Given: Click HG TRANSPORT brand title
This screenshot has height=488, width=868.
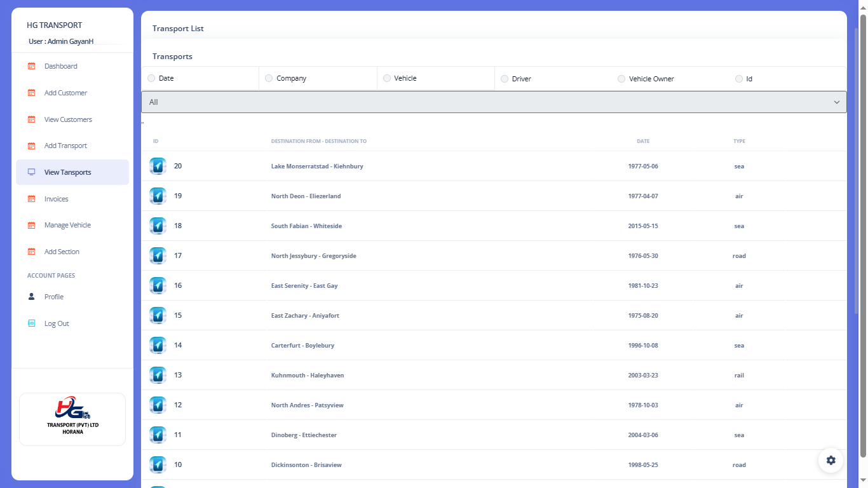Looking at the screenshot, I should coord(54,25).
